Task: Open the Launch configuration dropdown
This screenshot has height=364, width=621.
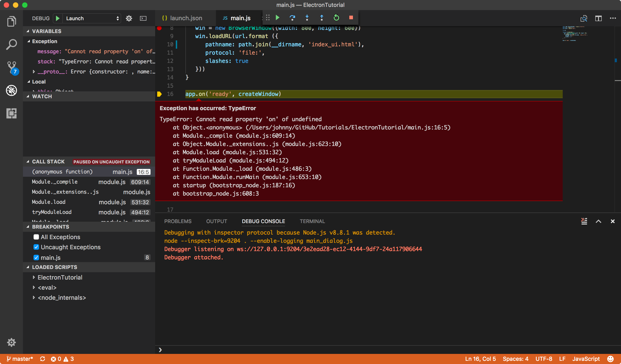Action: pyautogui.click(x=92, y=18)
